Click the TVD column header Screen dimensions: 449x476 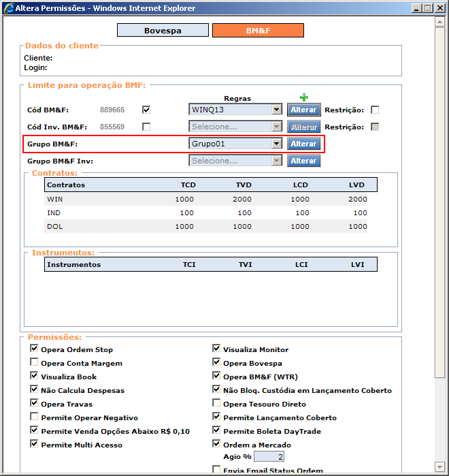244,185
